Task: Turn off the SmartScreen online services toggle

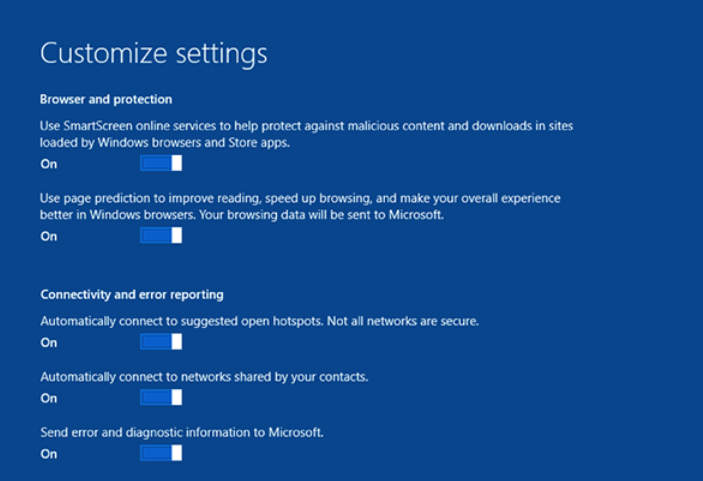Action: [x=161, y=163]
